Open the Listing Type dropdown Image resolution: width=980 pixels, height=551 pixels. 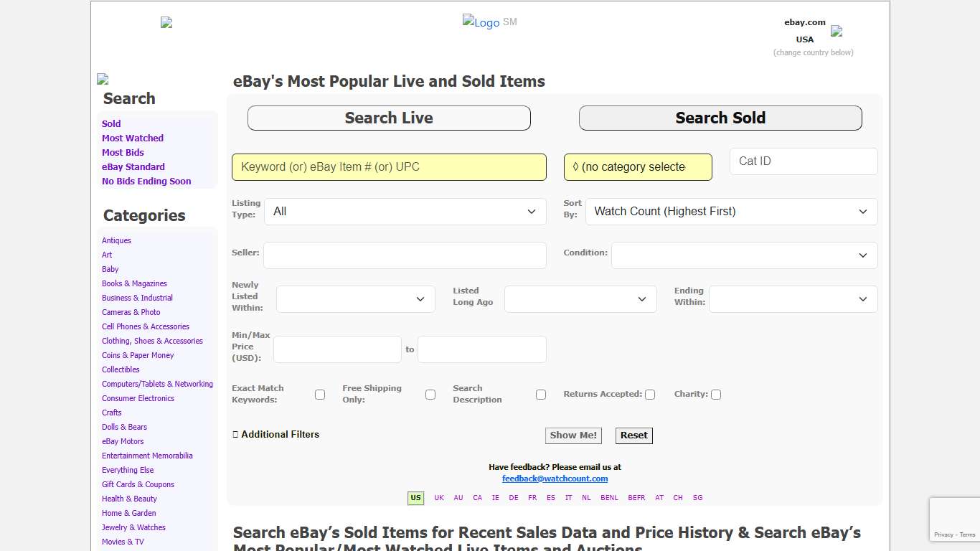pyautogui.click(x=405, y=211)
